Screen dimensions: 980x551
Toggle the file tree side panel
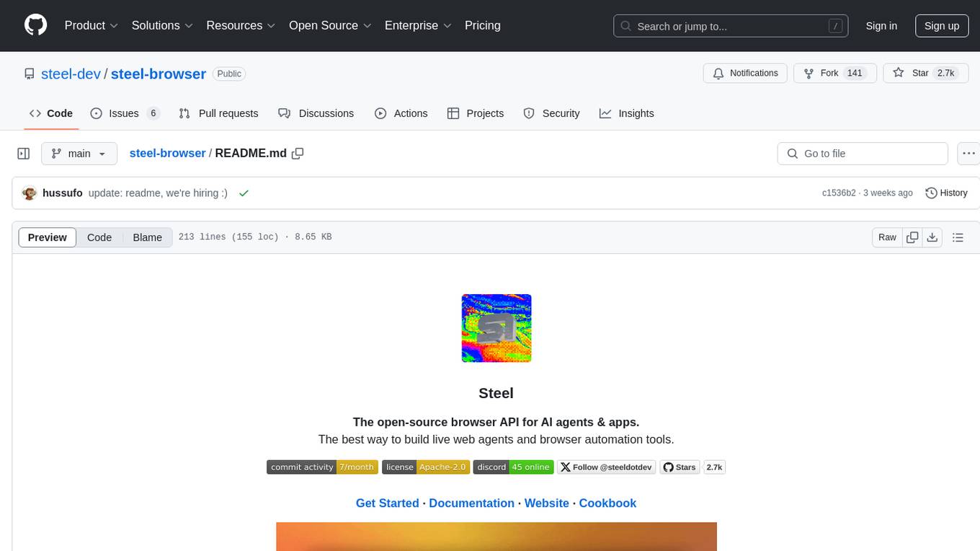coord(24,154)
